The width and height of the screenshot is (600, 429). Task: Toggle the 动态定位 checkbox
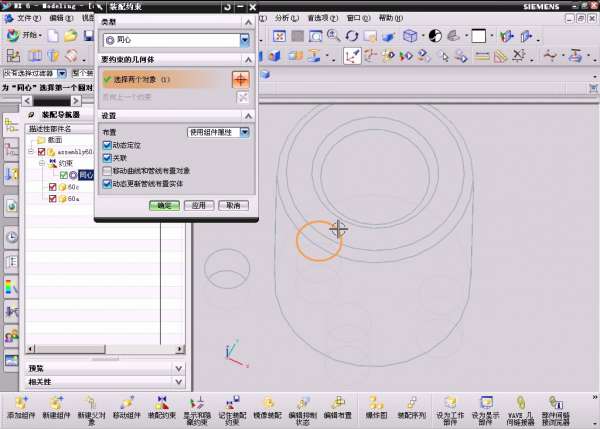pyautogui.click(x=107, y=145)
